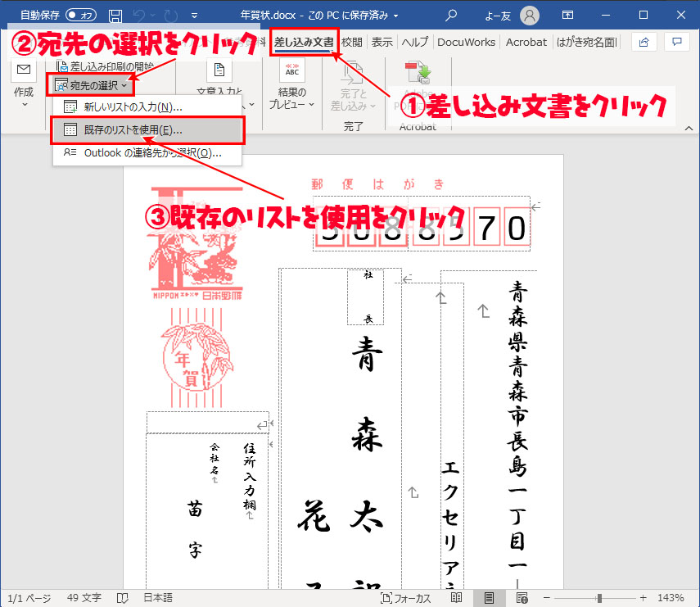Click the 作成 envelope icon

23,70
